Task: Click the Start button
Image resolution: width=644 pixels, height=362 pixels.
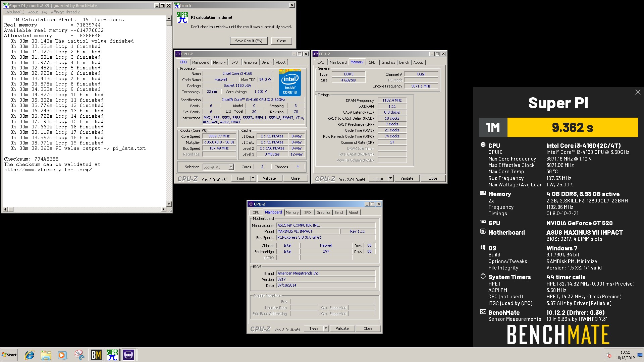Action: [9, 355]
